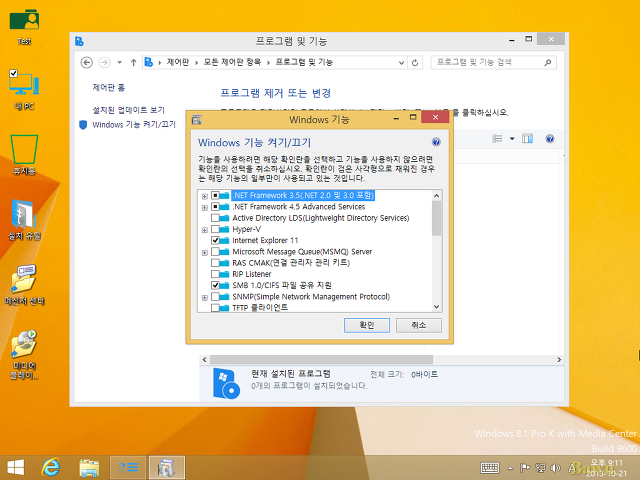Expand the .NET Framework 4.5 Advanced Services node
The width and height of the screenshot is (640, 480).
tap(204, 208)
